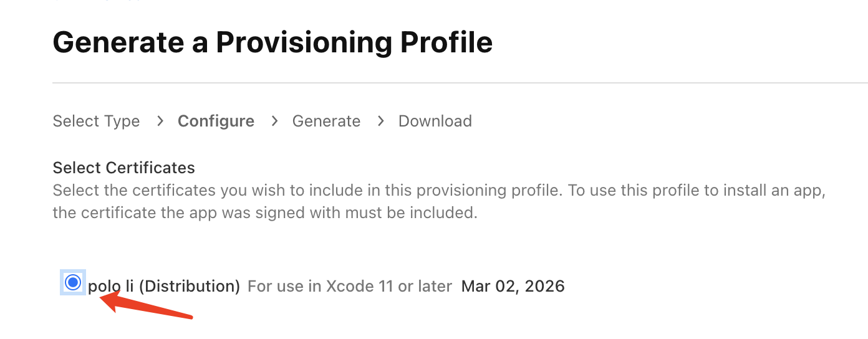This screenshot has width=868, height=339.
Task: Click chevron between Generate and Download
Action: [x=380, y=121]
